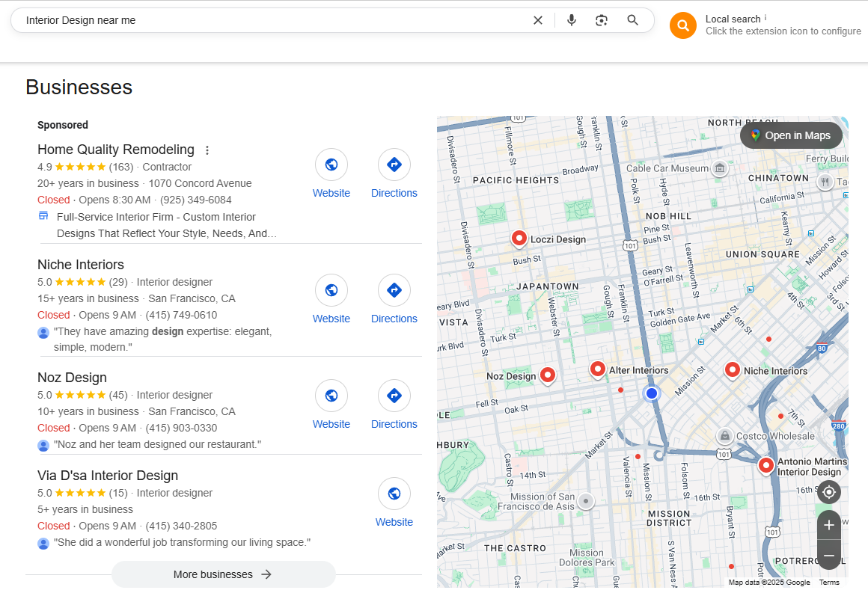Center the map on my location
Screen dimensions: 868x602
coord(829,492)
